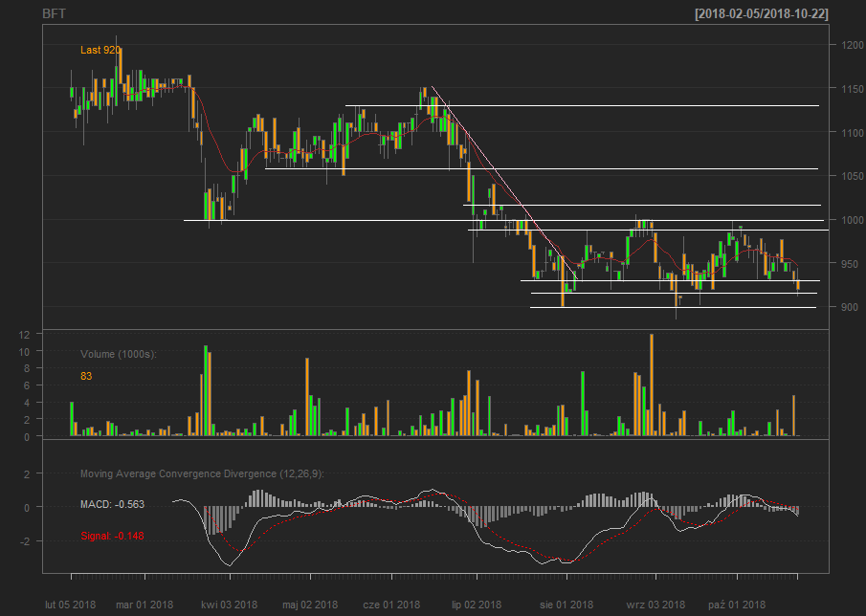Viewport: 866px width, 616px height.
Task: Click the 'kwi 03 2018' date label
Action: 230,605
